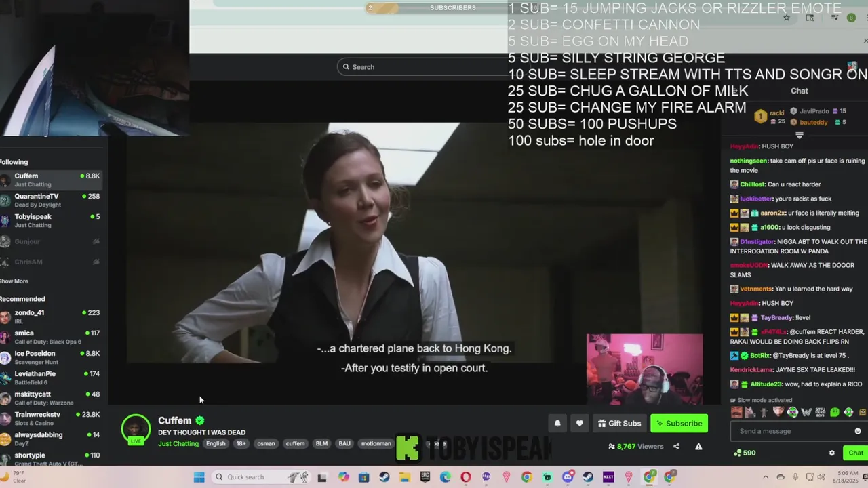
Task: Click the 590 channel points icon
Action: click(x=738, y=453)
